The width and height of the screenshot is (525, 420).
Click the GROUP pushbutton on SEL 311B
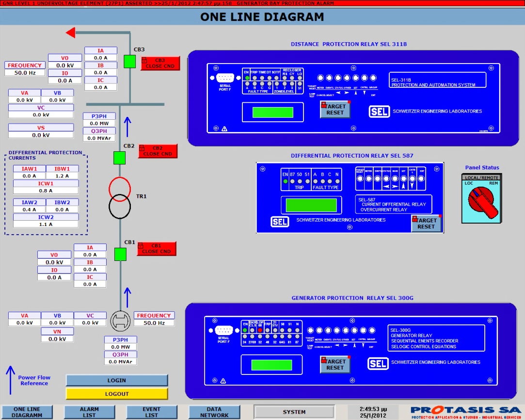pyautogui.click(x=373, y=78)
